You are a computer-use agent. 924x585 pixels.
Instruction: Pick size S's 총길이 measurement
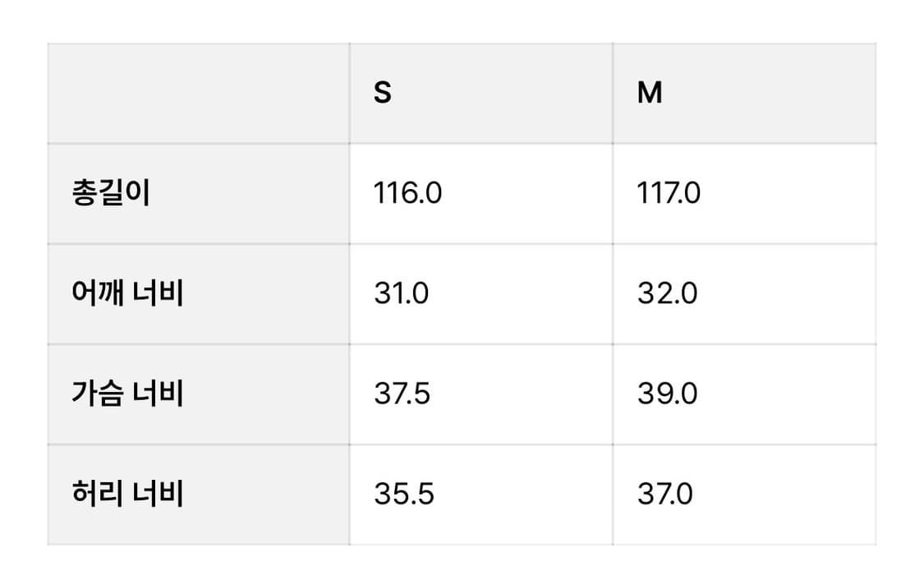(407, 194)
